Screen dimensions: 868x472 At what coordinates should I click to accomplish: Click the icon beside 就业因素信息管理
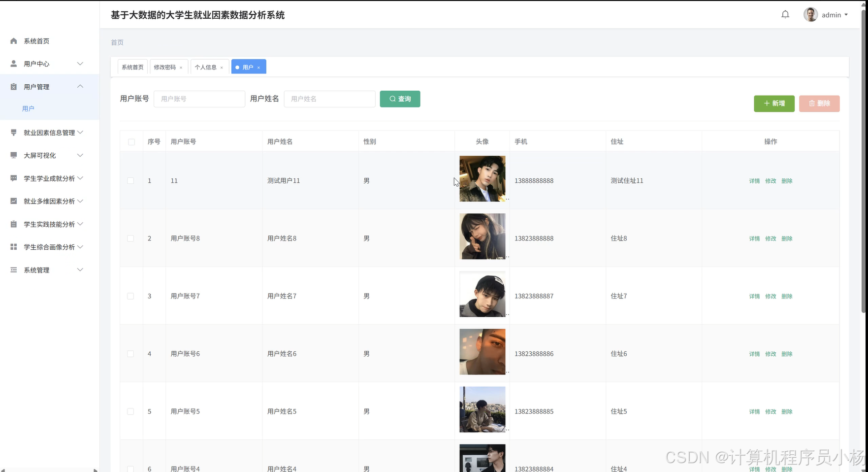pyautogui.click(x=14, y=133)
